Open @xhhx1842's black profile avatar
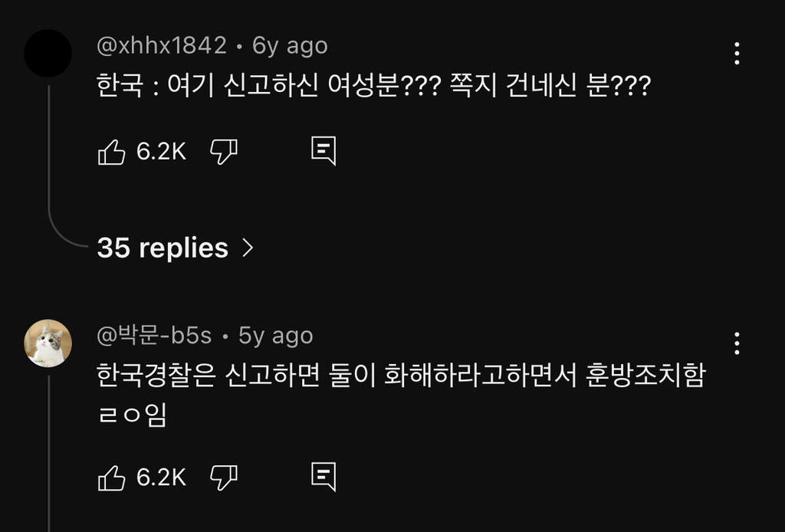The width and height of the screenshot is (785, 532). [48, 53]
